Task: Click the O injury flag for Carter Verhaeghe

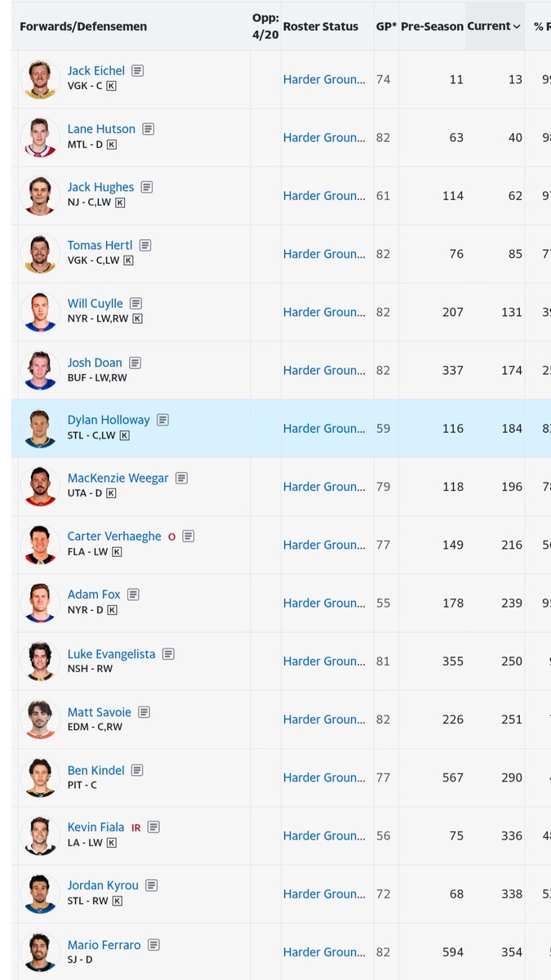Action: 171,537
